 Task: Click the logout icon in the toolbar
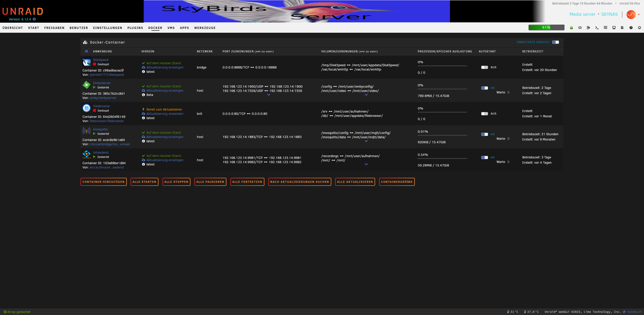click(588, 28)
